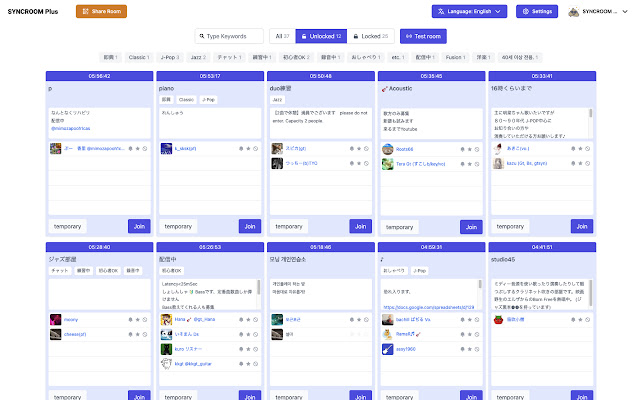Star the member cheese(pf)
Screen dimensions: 640x400
(x=138, y=334)
